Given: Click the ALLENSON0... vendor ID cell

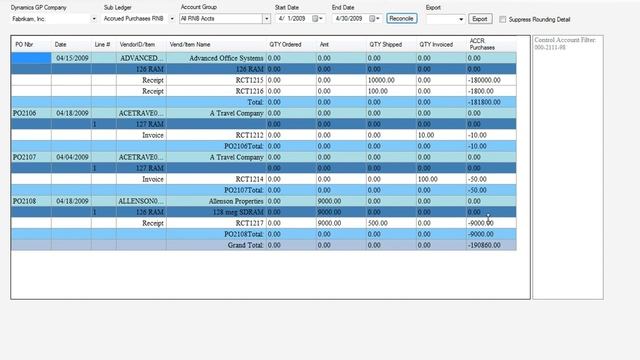Looking at the screenshot, I should coord(141,202).
